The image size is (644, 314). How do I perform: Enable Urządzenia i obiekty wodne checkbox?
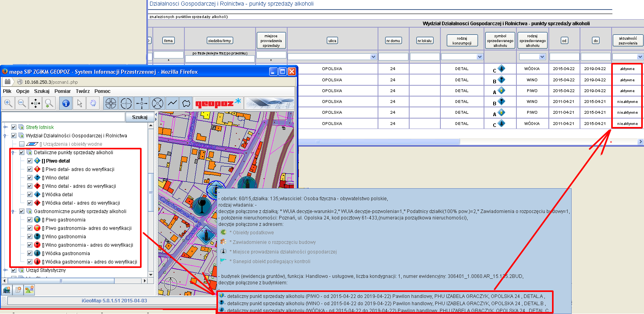tap(22, 144)
